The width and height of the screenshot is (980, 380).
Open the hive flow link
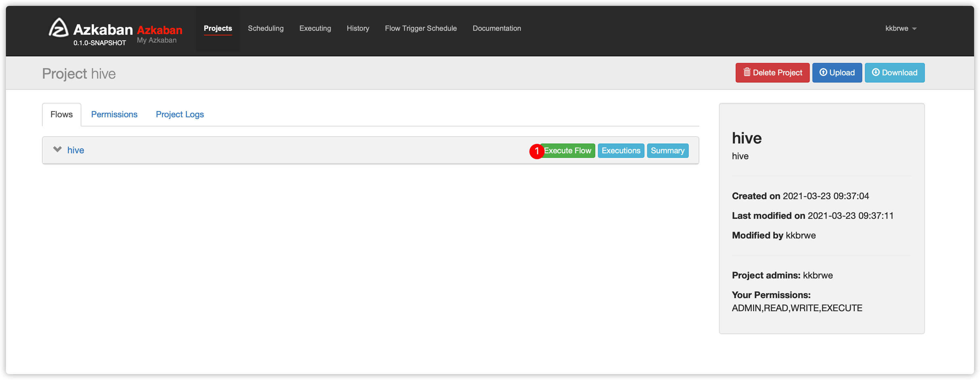75,150
